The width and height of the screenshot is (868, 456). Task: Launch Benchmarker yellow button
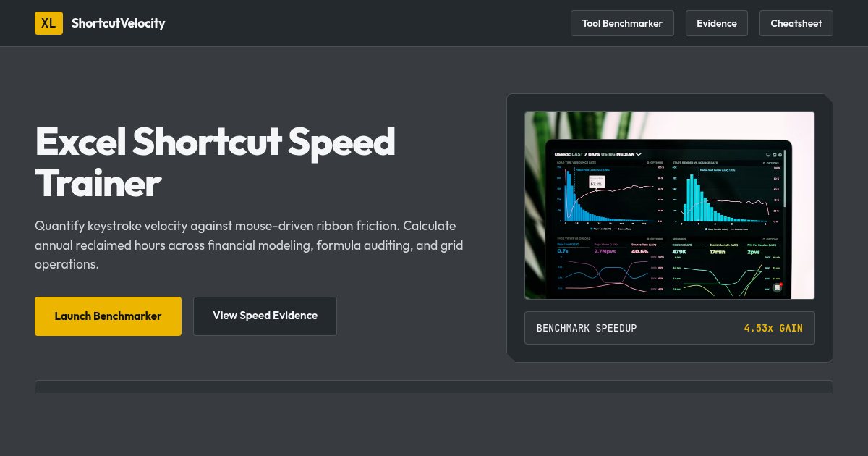pos(108,316)
